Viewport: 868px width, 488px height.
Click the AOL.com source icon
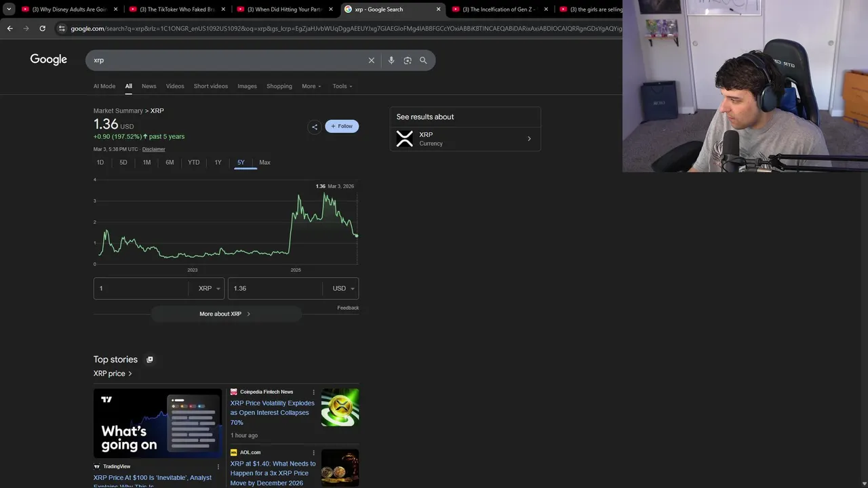(233, 452)
